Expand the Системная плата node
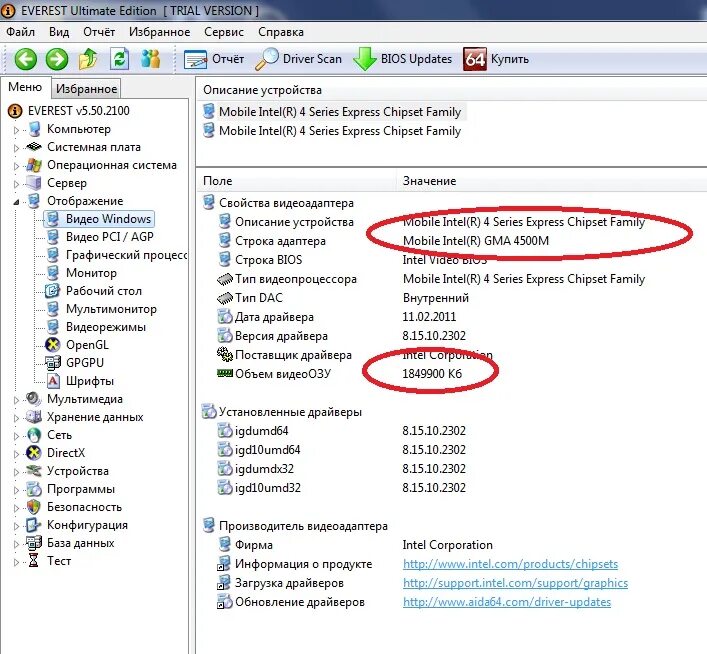The image size is (707, 654). point(16,148)
